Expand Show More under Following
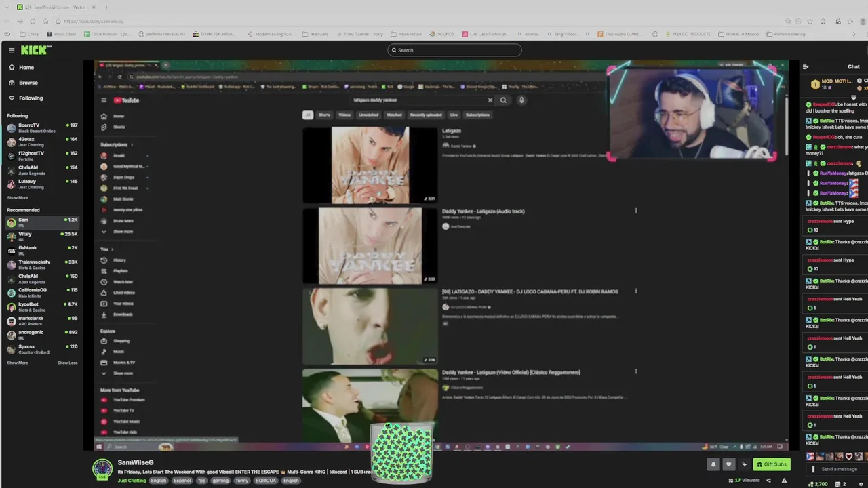Image resolution: width=868 pixels, height=488 pixels. [18, 197]
